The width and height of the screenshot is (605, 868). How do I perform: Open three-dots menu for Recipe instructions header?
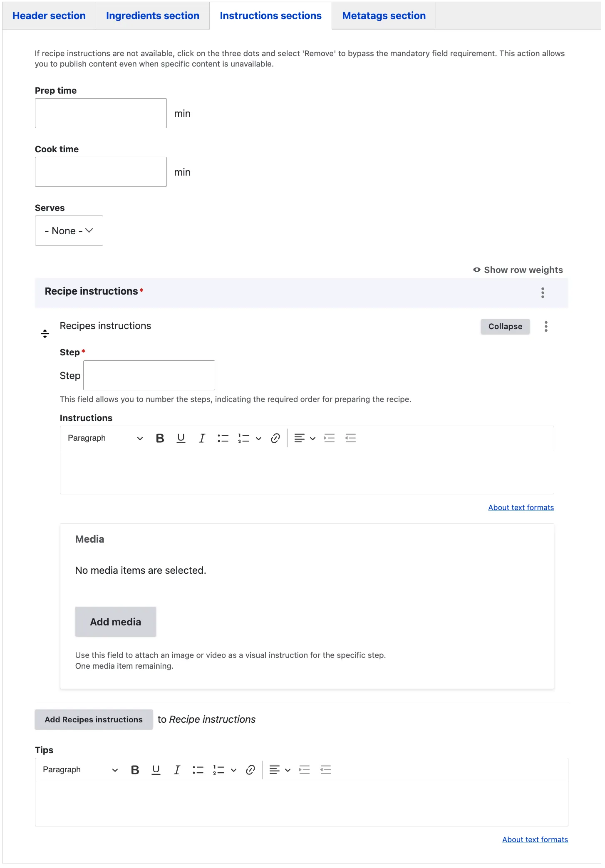[x=543, y=293]
